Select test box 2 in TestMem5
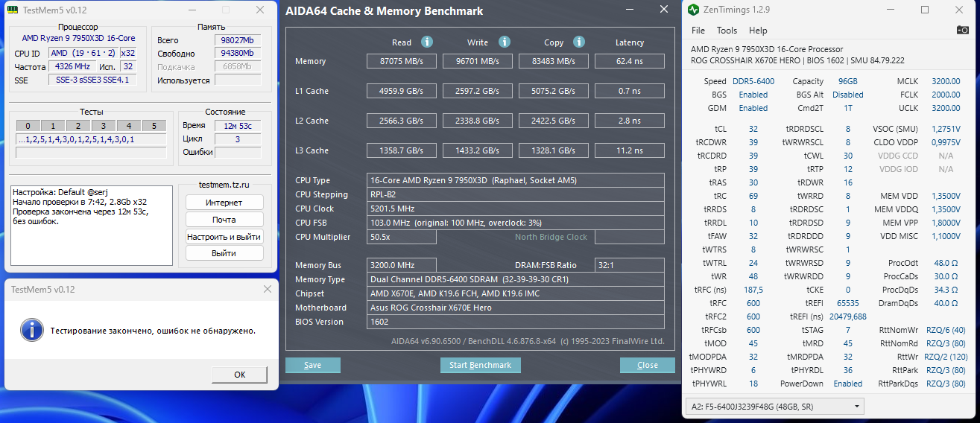 tap(78, 125)
